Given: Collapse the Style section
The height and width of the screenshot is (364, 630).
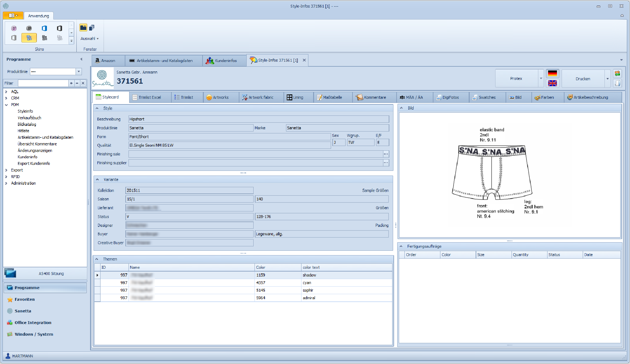Looking at the screenshot, I should (97, 108).
